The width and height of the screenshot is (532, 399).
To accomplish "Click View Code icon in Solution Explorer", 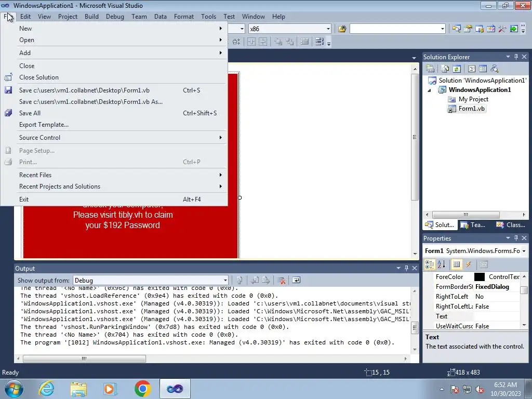I will [472, 69].
